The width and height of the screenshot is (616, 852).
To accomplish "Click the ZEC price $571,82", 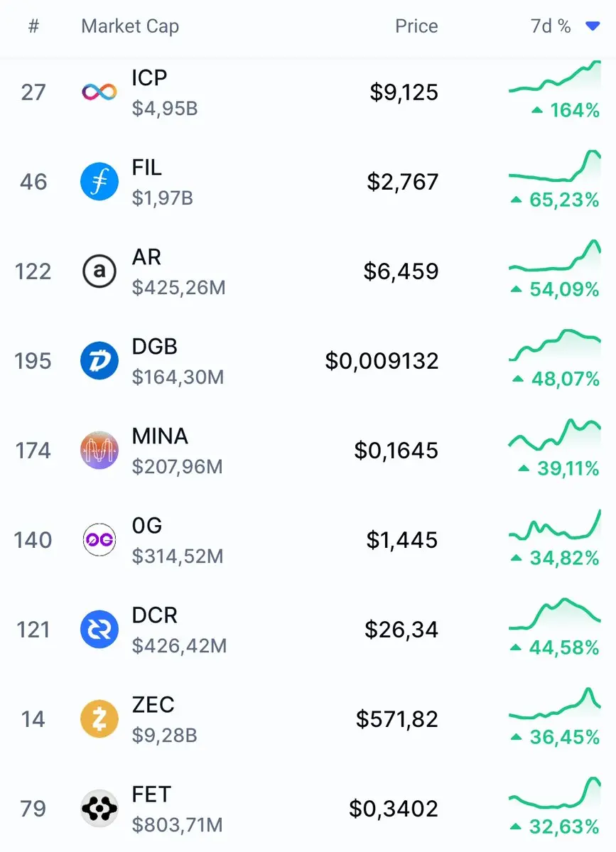I will (x=397, y=719).
